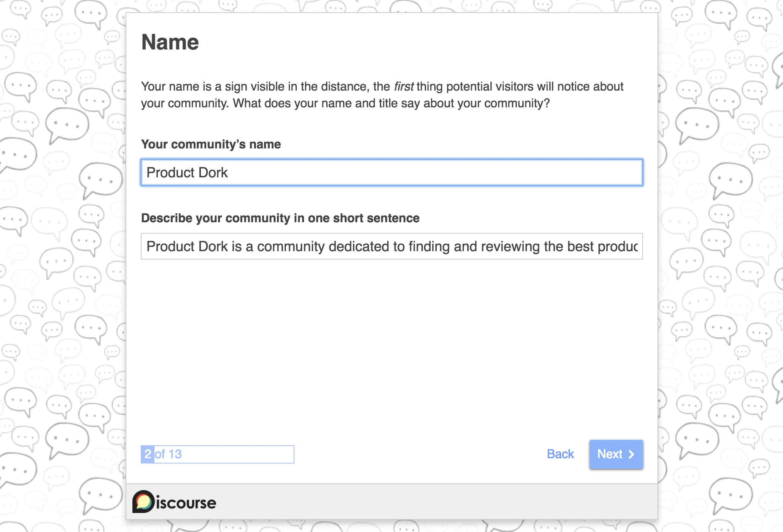Go back using the Back link
The image size is (783, 532).
[x=560, y=454]
